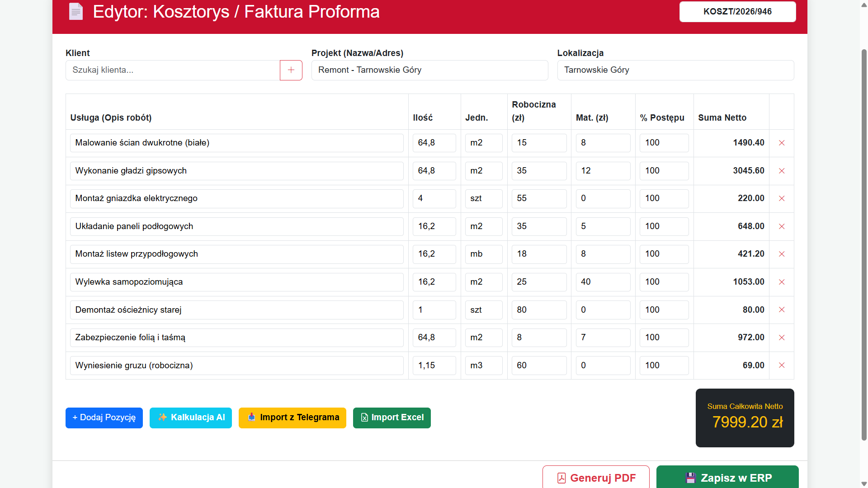Open Import Excel
Screen dimensions: 868x488
pos(392,418)
